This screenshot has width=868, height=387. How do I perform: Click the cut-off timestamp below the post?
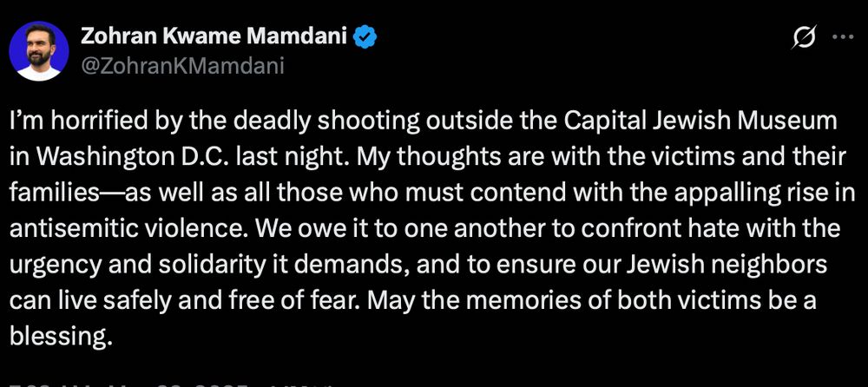click(x=48, y=384)
